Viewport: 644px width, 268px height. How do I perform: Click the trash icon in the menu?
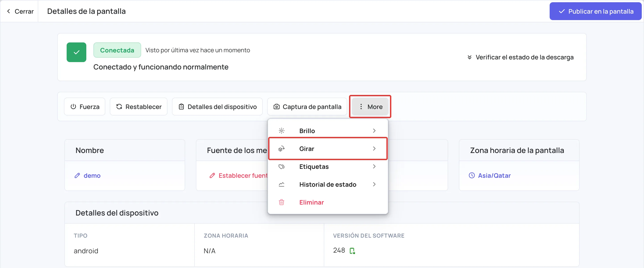[282, 202]
